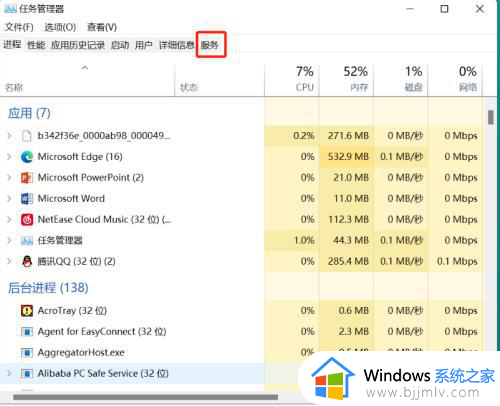Viewport: 500px width, 406px height.
Task: Select the Microsoft Edge (16) row name
Action: coord(80,157)
